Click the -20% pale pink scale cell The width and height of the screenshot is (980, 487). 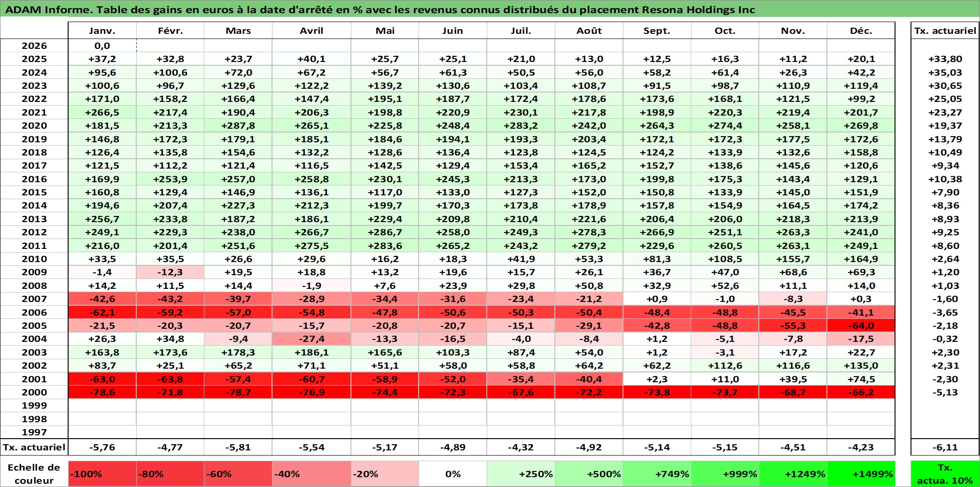[385, 474]
